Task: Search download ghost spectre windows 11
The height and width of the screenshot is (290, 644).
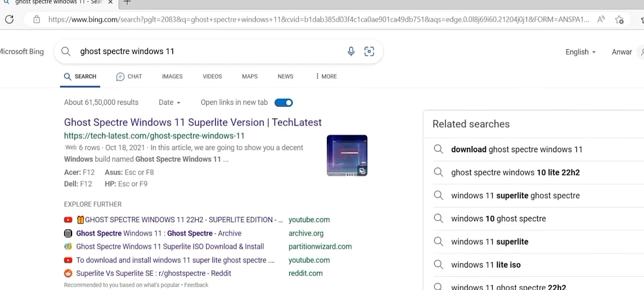Action: (x=517, y=149)
